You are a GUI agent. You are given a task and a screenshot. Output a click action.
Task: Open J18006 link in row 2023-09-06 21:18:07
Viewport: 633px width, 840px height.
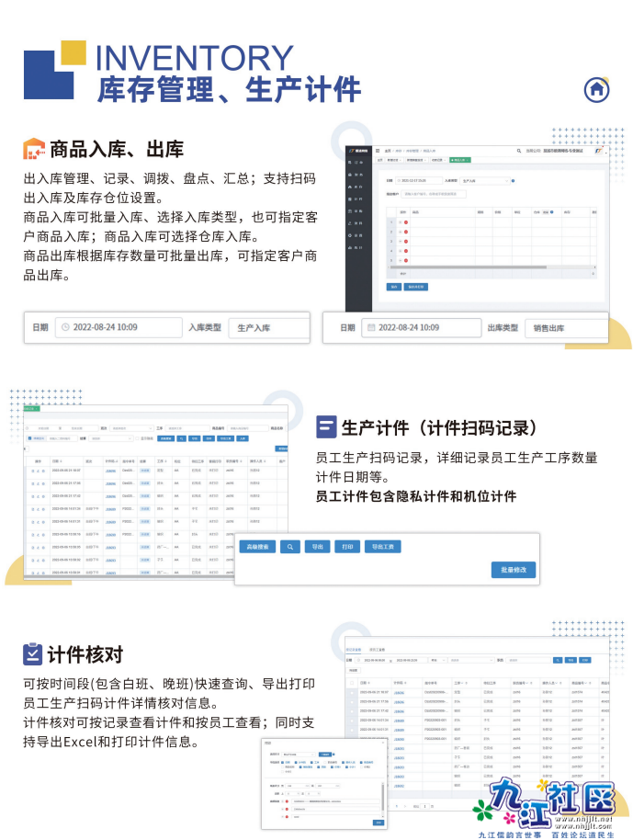click(x=399, y=693)
